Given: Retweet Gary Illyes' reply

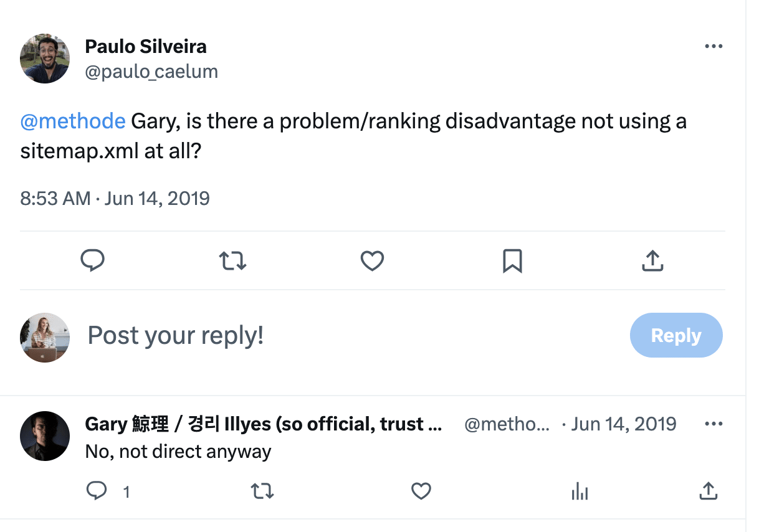Looking at the screenshot, I should click(x=262, y=492).
